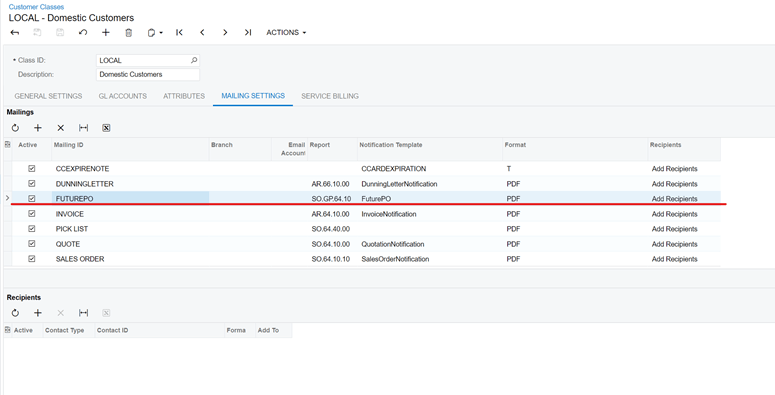
Task: Open the GENERAL SETTINGS tab
Action: pyautogui.click(x=48, y=96)
